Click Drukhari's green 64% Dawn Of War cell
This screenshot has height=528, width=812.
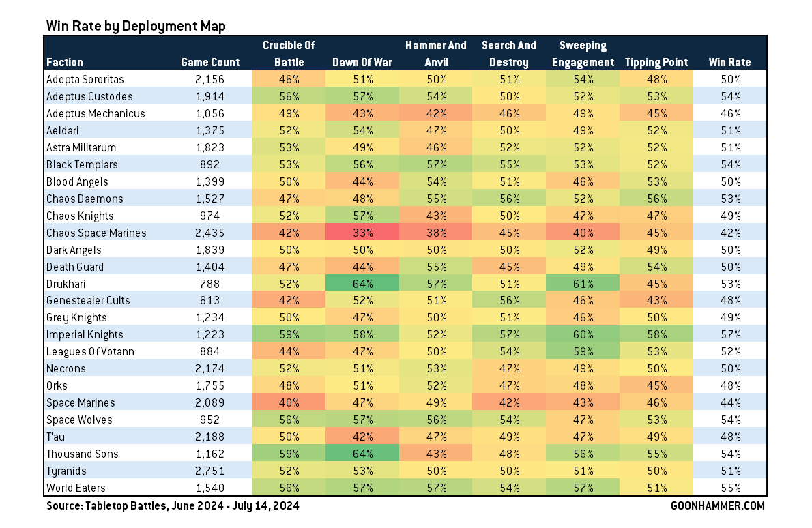tap(362, 284)
